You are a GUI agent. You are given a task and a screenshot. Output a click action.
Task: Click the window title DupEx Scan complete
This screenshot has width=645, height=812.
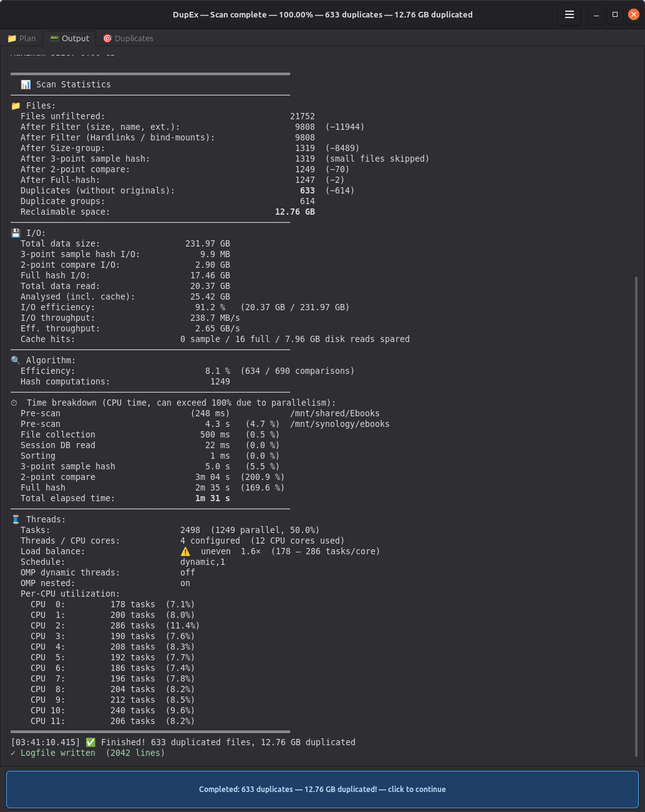click(322, 14)
